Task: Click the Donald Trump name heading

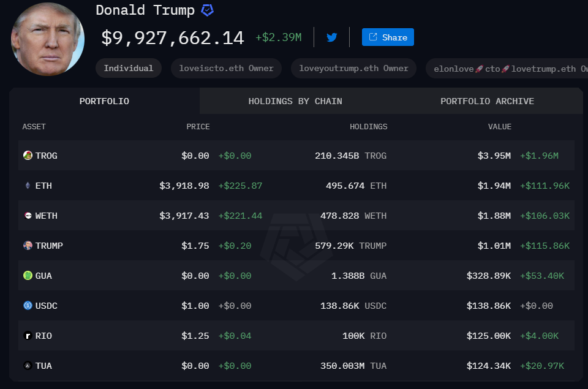Action: tap(145, 10)
